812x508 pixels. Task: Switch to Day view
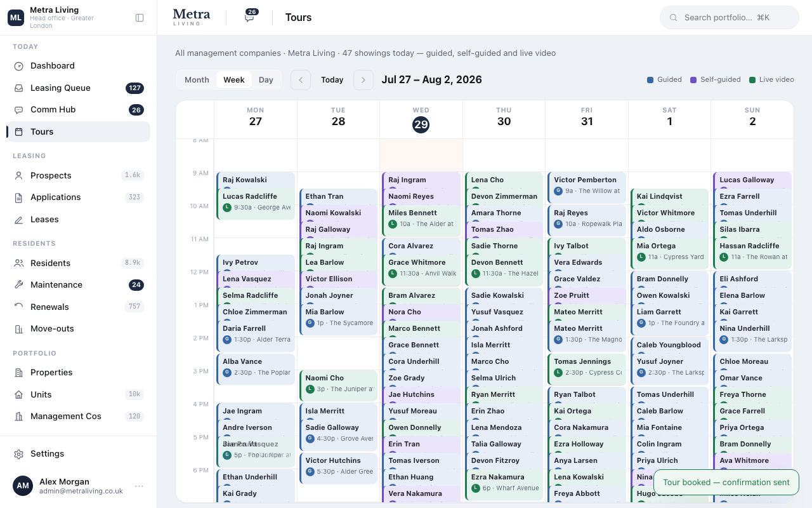266,80
